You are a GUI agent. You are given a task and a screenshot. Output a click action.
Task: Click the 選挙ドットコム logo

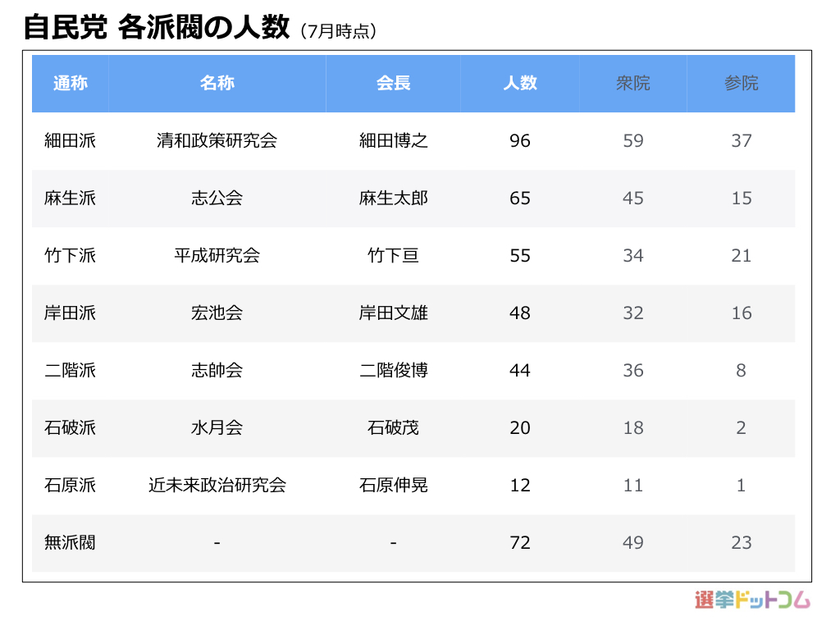[751, 600]
